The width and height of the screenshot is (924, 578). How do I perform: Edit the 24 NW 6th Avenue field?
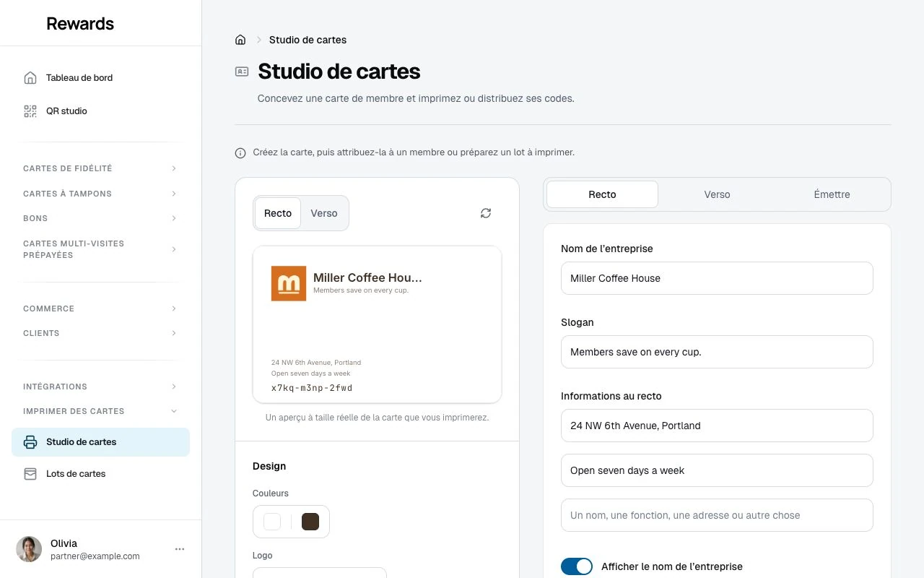coord(717,426)
